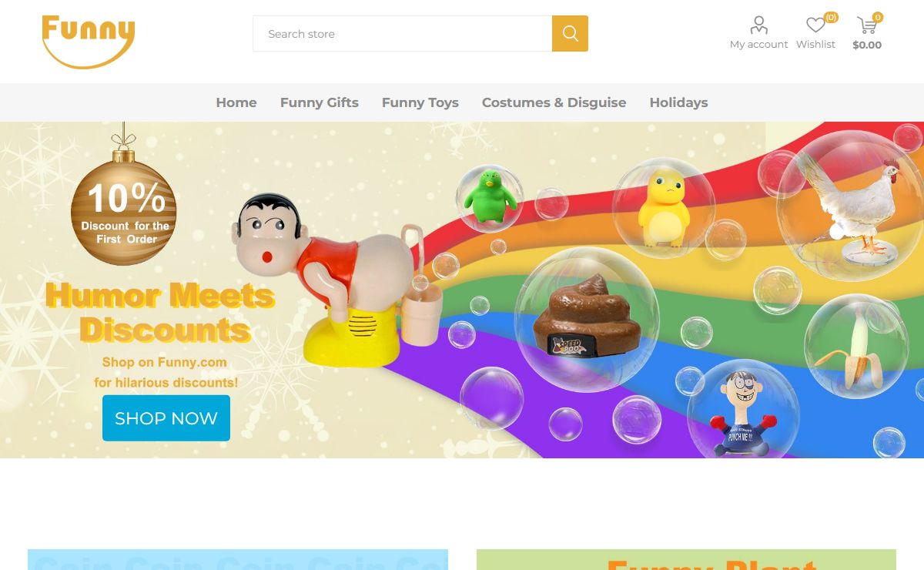Click the wishlist count badge
The width and height of the screenshot is (924, 570).
(x=831, y=17)
